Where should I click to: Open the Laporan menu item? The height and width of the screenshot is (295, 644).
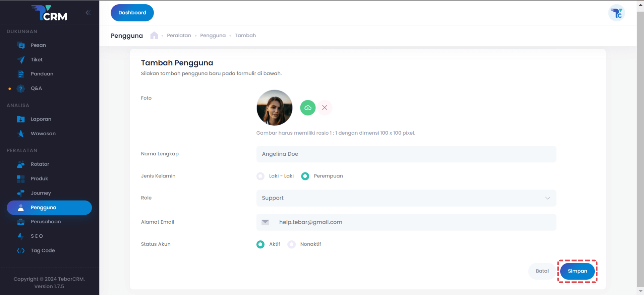point(41,119)
